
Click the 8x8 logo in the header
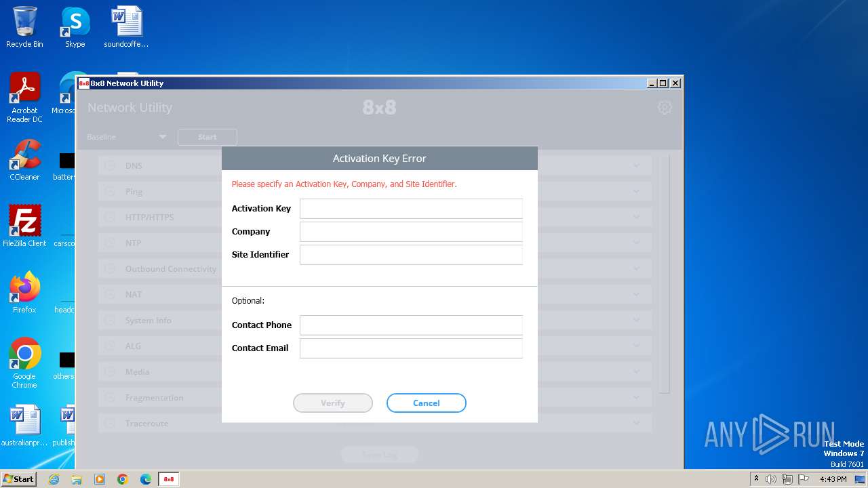pos(379,107)
